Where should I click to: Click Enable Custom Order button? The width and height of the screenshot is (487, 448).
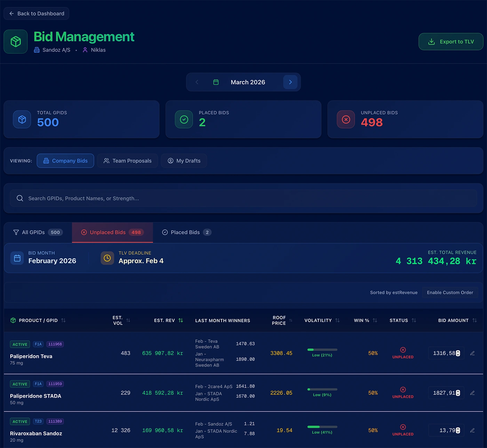[450, 293]
